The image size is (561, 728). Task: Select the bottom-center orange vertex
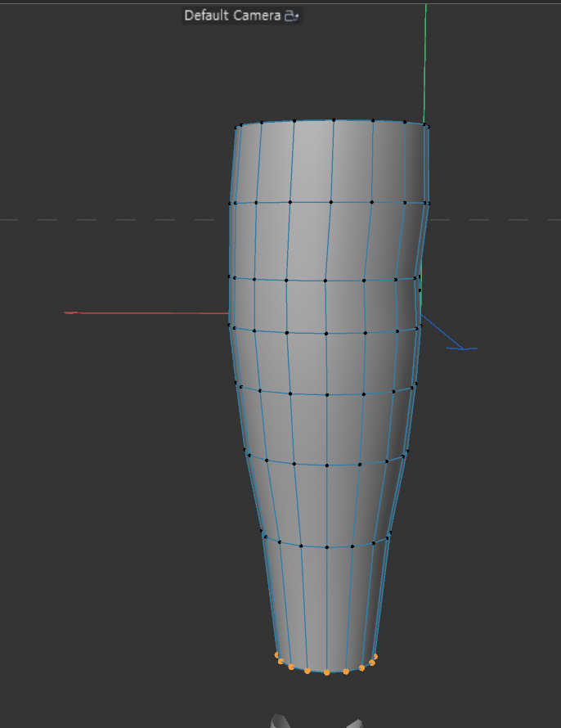[x=326, y=672]
